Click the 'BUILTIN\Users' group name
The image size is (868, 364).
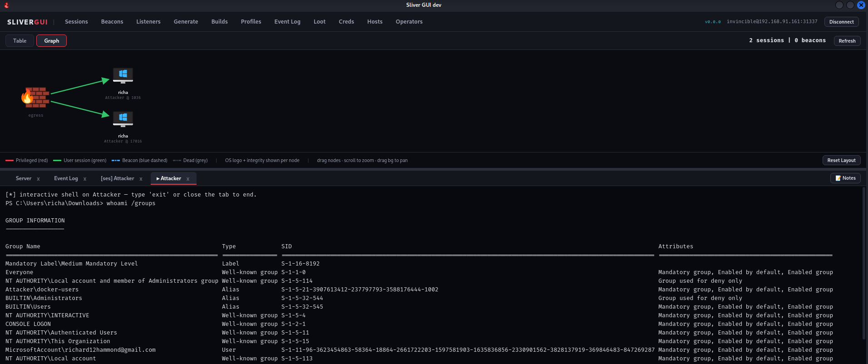click(28, 307)
